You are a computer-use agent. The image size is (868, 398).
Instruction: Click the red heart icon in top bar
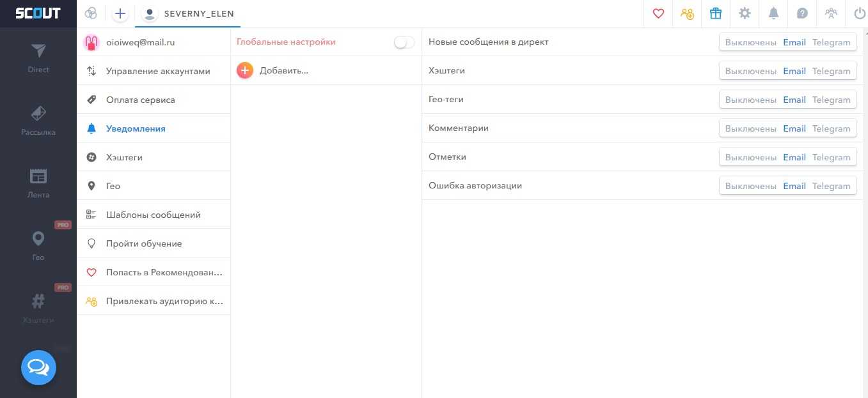[x=658, y=13]
